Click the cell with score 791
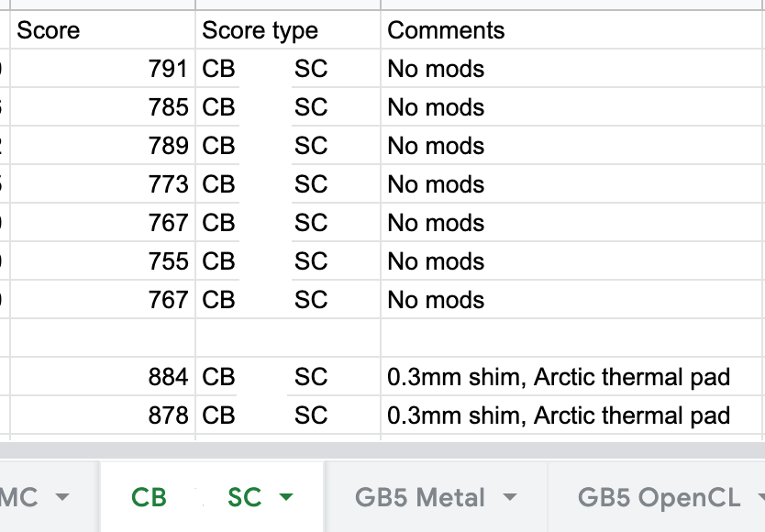This screenshot has width=765, height=532. 103,69
